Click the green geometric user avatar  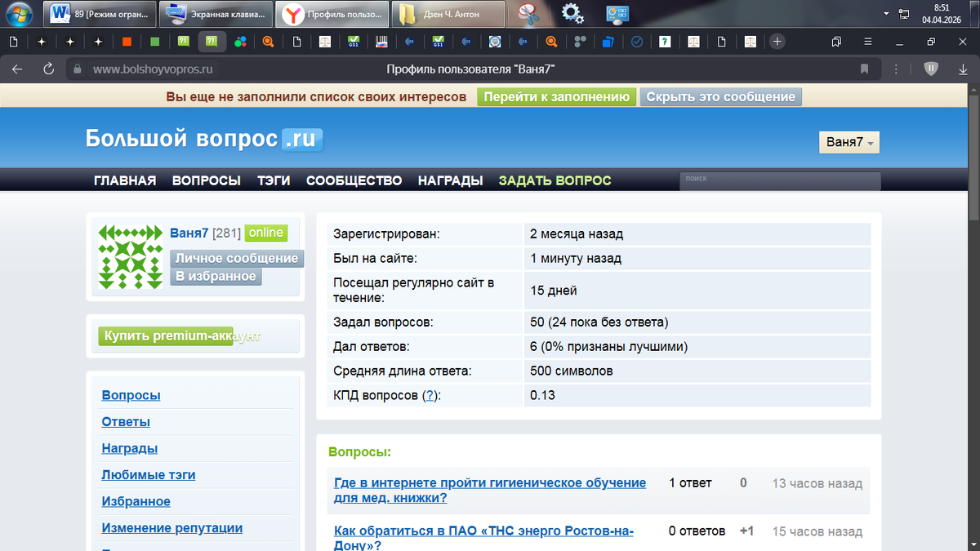pyautogui.click(x=131, y=256)
